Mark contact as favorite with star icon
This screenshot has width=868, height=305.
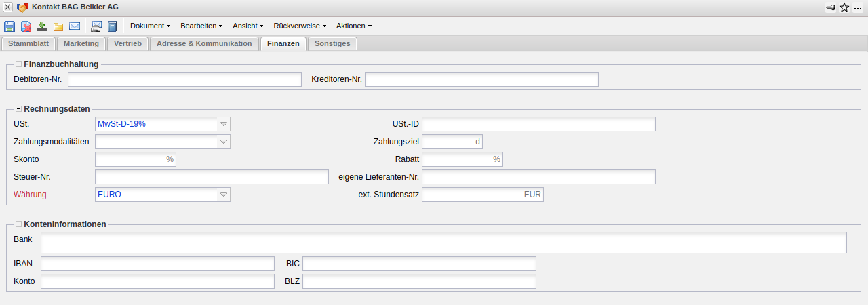pos(844,7)
